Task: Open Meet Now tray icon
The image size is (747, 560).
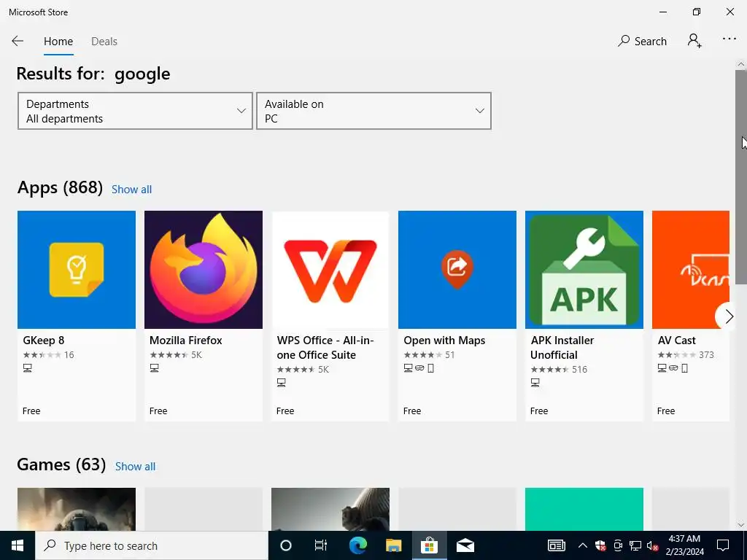Action: click(618, 545)
